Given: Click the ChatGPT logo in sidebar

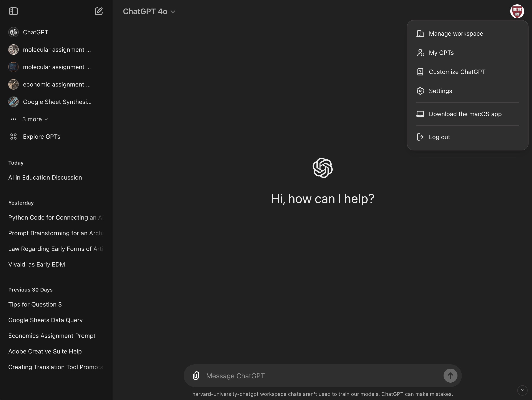Looking at the screenshot, I should click(x=13, y=32).
